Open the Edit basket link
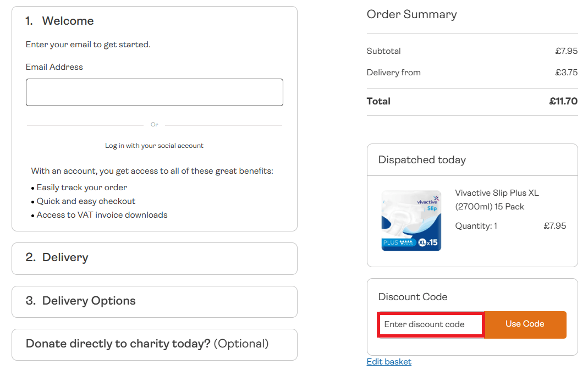The width and height of the screenshot is (588, 370). 388,361
